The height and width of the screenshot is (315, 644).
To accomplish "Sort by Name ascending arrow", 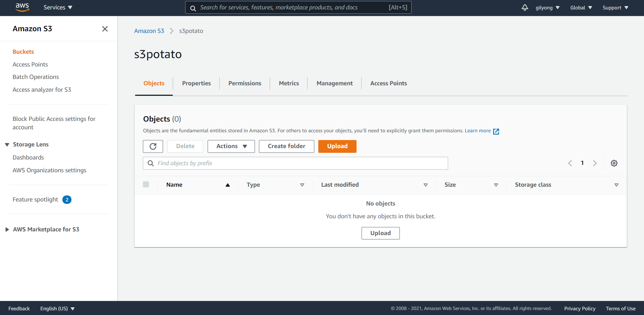I will pos(228,185).
